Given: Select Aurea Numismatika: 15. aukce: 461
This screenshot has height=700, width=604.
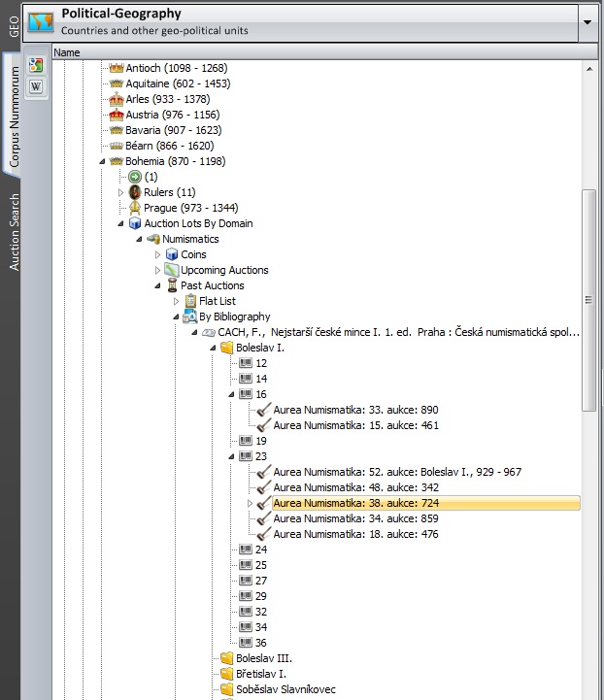Looking at the screenshot, I should click(x=355, y=425).
